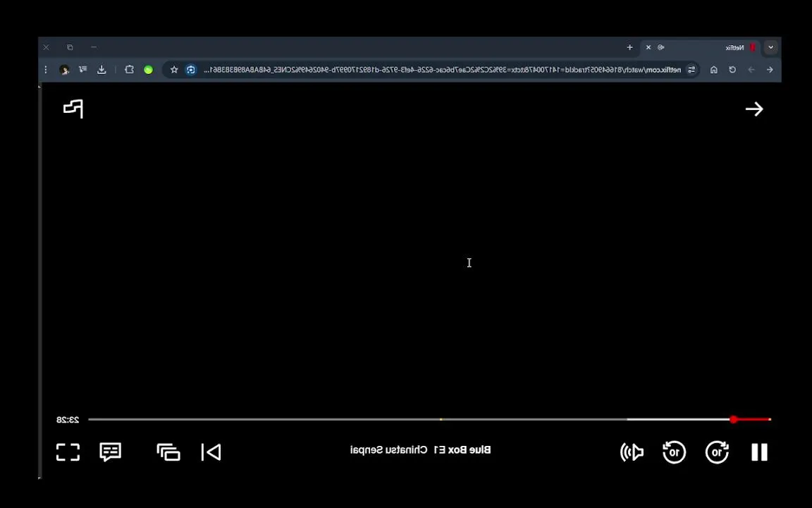Open Chrome's tab search chevron dropdown
Viewport: 812px width, 508px height.
click(770, 47)
